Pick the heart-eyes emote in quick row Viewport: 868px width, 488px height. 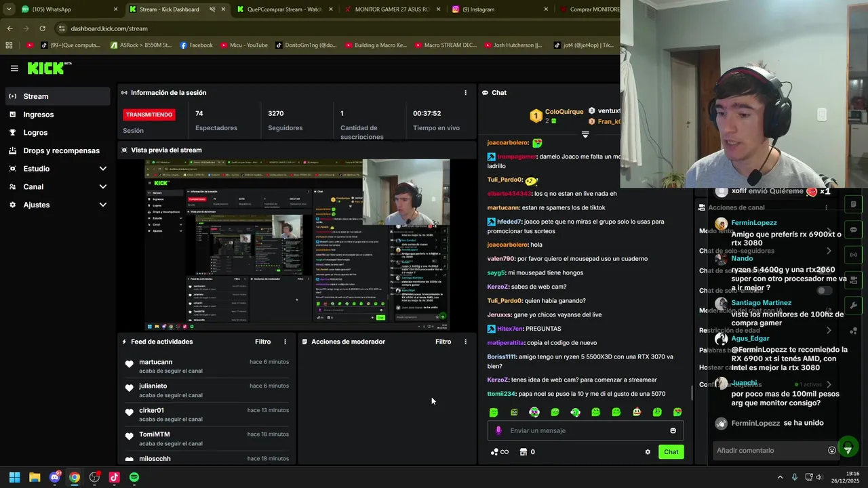677,412
